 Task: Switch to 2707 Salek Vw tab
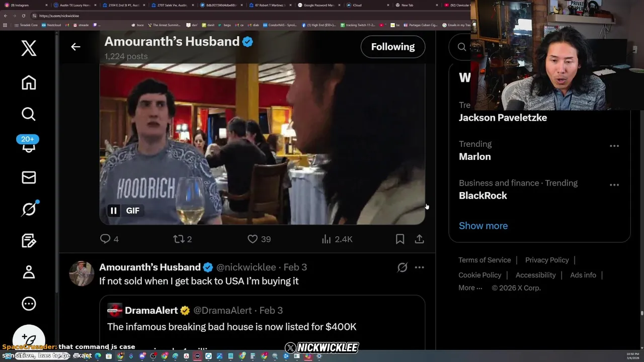[x=172, y=5]
